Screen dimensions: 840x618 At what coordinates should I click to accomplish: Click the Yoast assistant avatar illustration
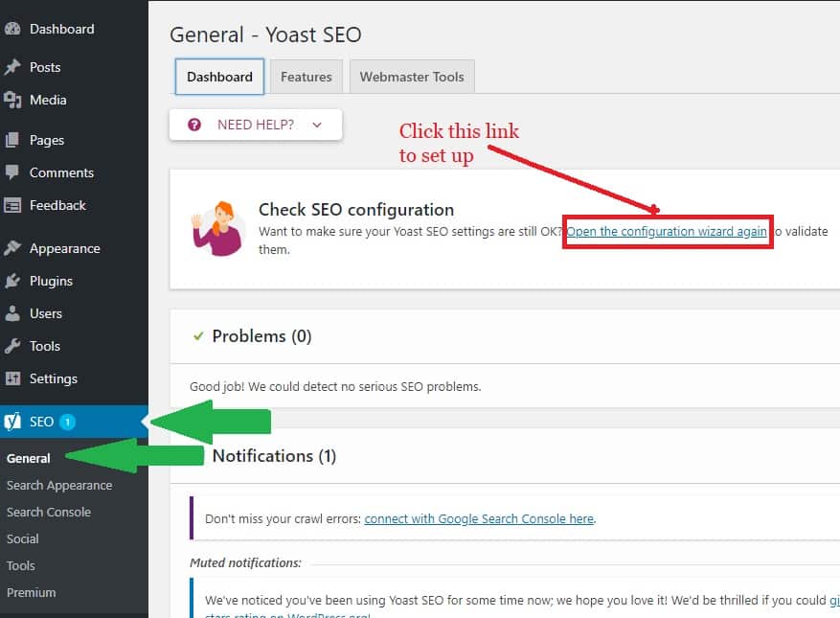[217, 229]
